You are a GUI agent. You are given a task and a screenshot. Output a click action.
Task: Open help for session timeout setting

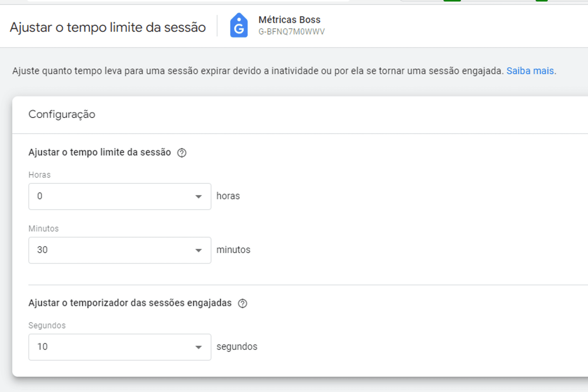tap(182, 153)
